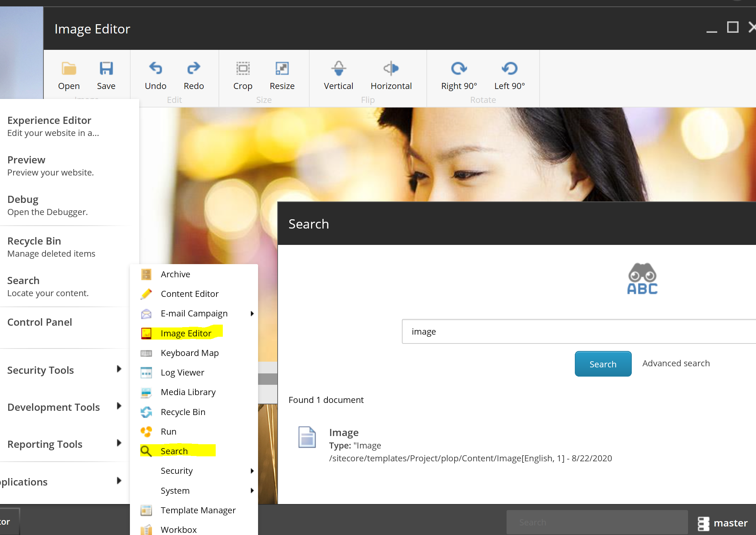
Task: Click the Image Editor menu icon
Action: point(146,333)
